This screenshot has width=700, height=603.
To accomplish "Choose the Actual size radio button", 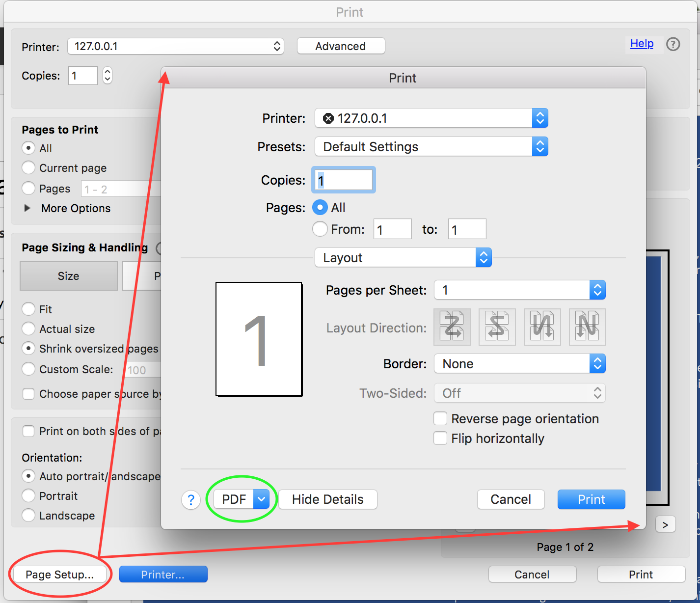I will (28, 329).
